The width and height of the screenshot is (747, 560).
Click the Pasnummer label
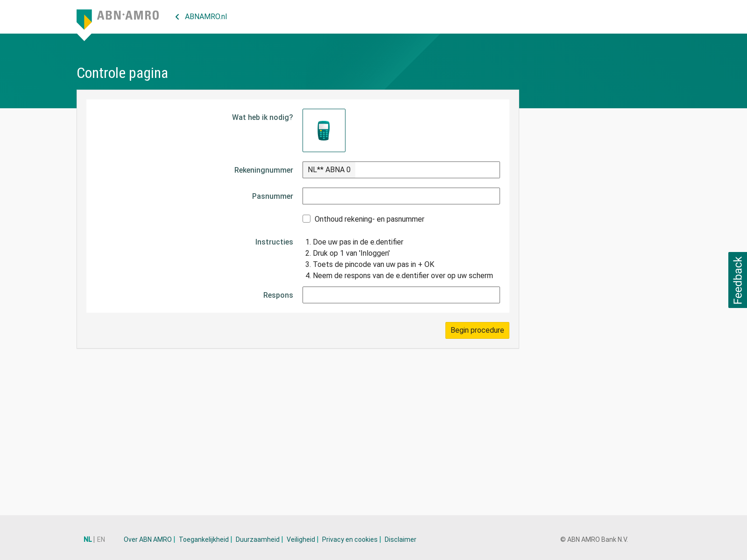[x=273, y=196]
